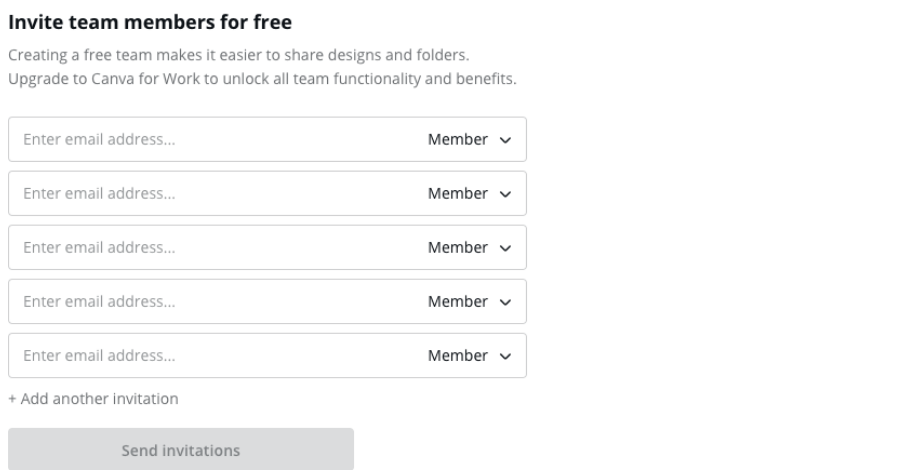Click the chevron arrow in the third invitation row
Screen dimensions: 900x470
505,249
